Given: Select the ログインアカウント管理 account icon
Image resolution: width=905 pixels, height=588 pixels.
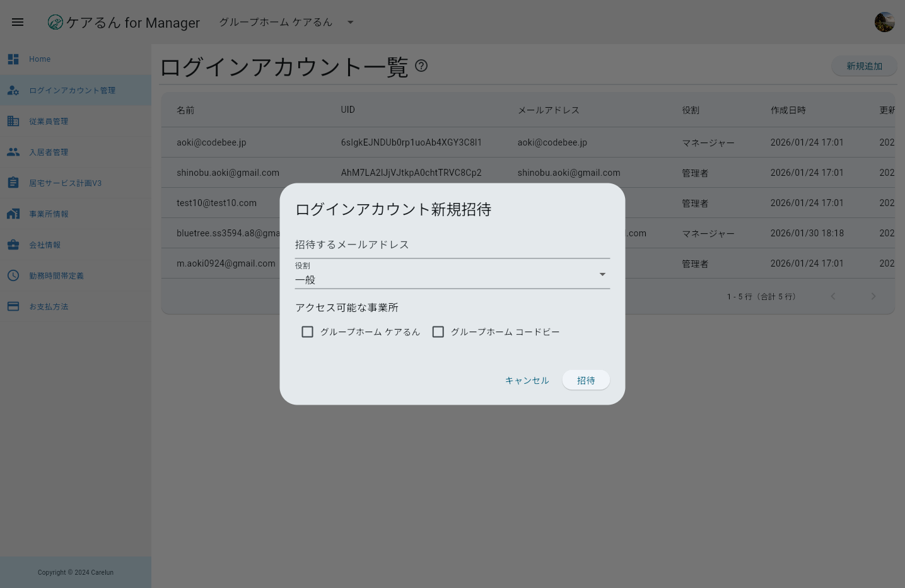Looking at the screenshot, I should [x=13, y=90].
